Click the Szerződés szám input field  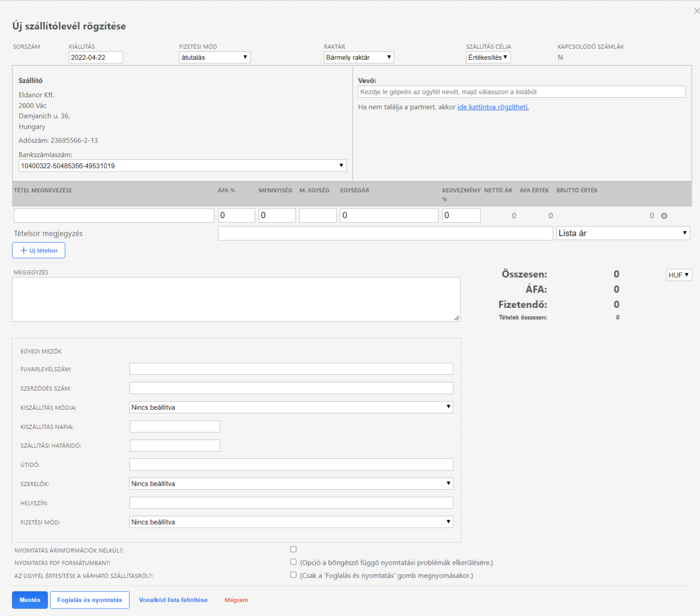tap(291, 388)
